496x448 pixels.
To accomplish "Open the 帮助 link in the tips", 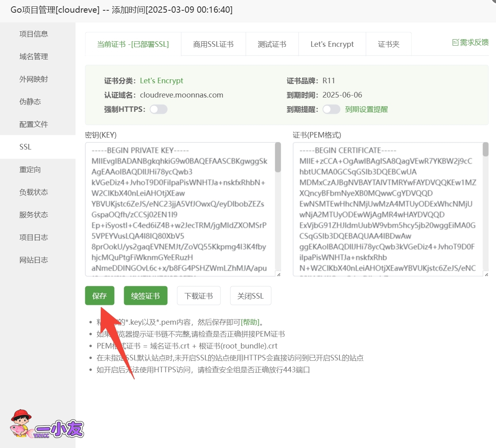I will tap(250, 322).
